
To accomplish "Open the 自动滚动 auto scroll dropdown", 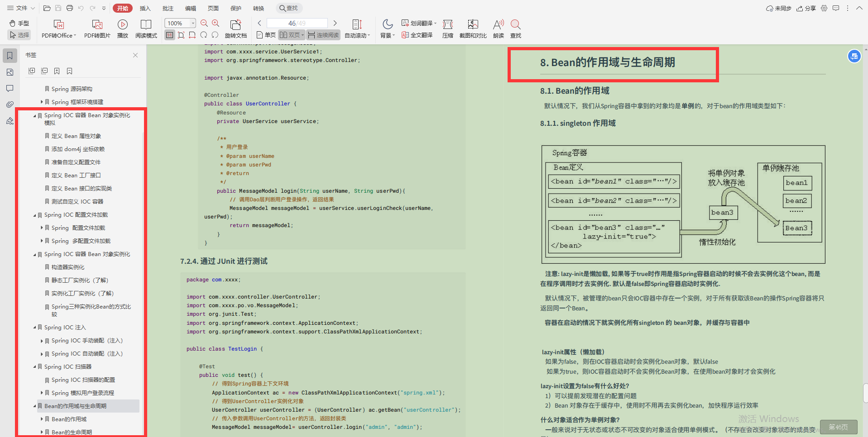I will pos(357,29).
